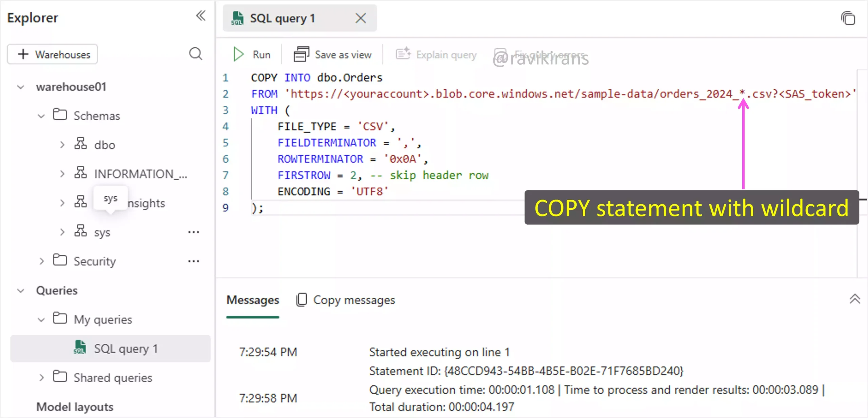Click the Save as view button
868x418 pixels.
(x=333, y=55)
